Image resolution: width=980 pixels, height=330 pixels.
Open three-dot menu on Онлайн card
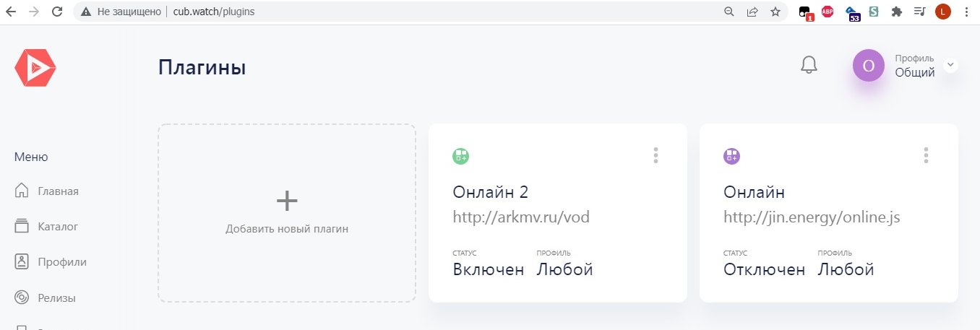(926, 155)
